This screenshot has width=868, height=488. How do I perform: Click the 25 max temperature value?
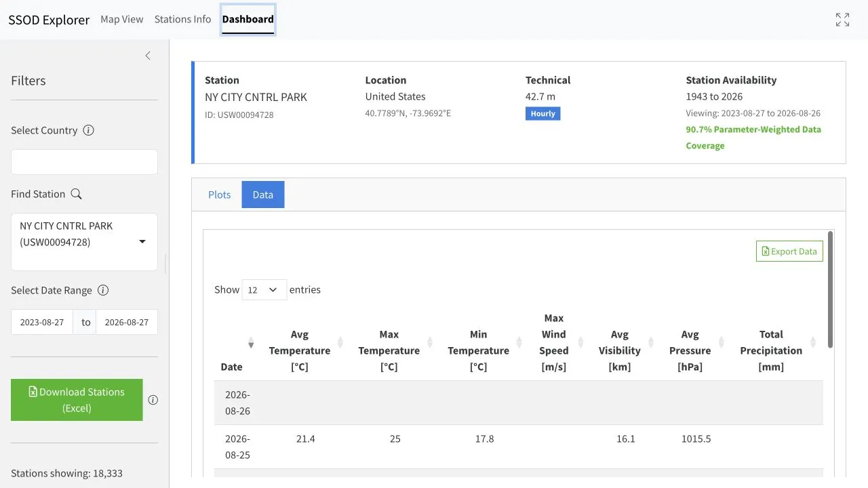395,439
